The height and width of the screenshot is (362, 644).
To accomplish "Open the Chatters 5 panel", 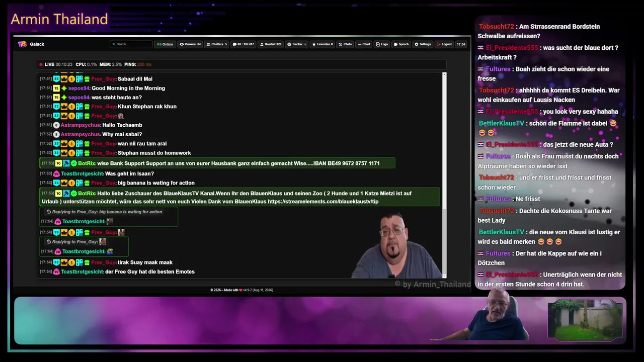I will [216, 44].
